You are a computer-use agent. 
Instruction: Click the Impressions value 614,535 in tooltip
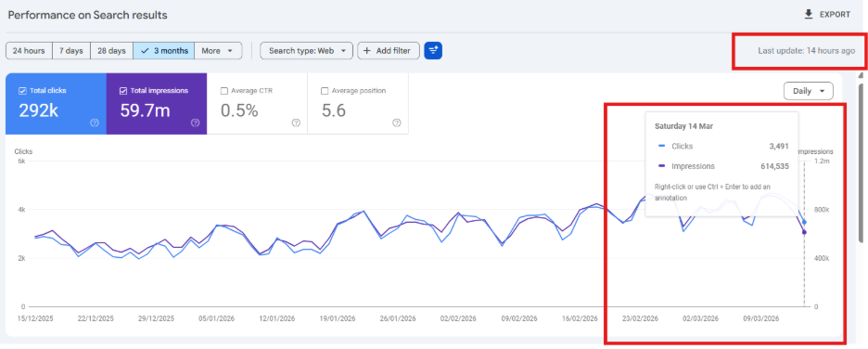point(774,166)
